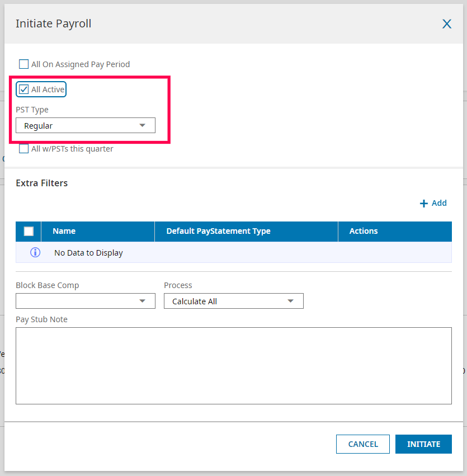The image size is (467, 476).
Task: Click the Name column header
Action: tap(64, 231)
